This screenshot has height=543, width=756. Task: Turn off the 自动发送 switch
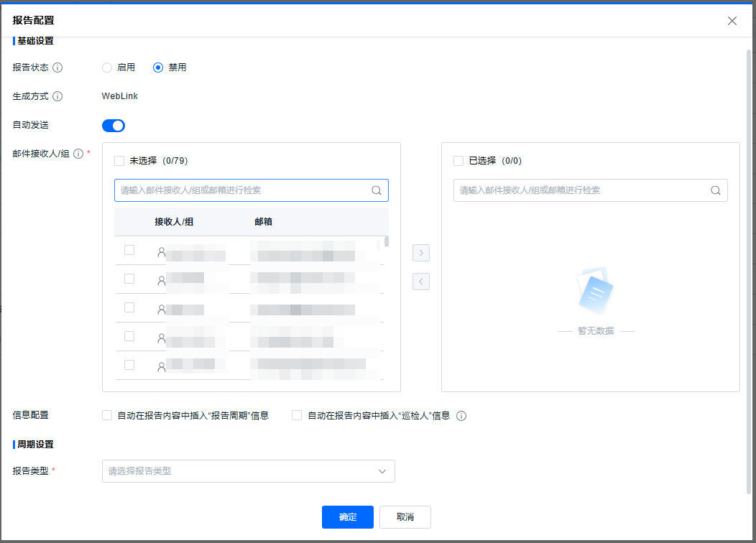(x=114, y=126)
